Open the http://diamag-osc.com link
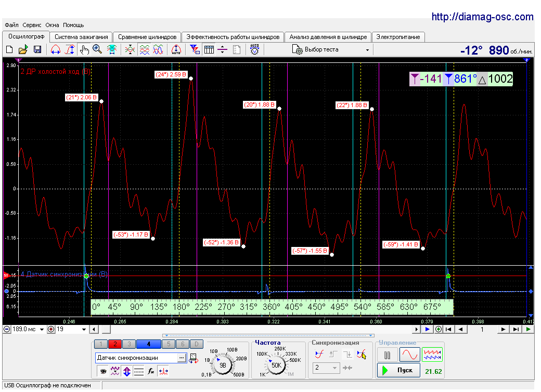Viewport: 541px width, 392px height. pyautogui.click(x=482, y=17)
